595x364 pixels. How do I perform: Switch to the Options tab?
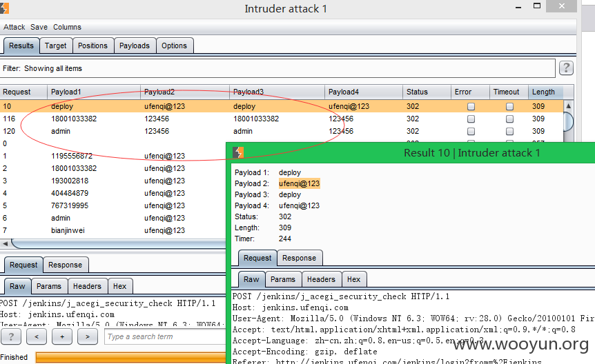174,45
